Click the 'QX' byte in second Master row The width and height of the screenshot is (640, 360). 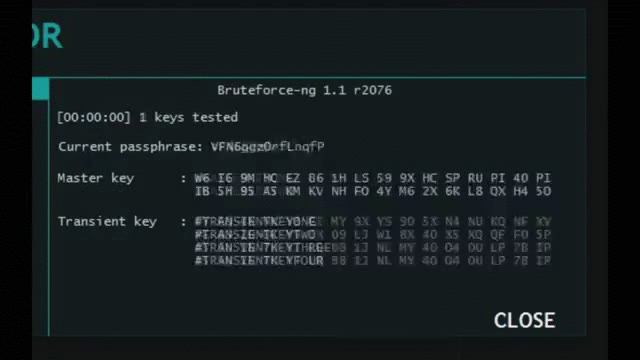tap(498, 191)
